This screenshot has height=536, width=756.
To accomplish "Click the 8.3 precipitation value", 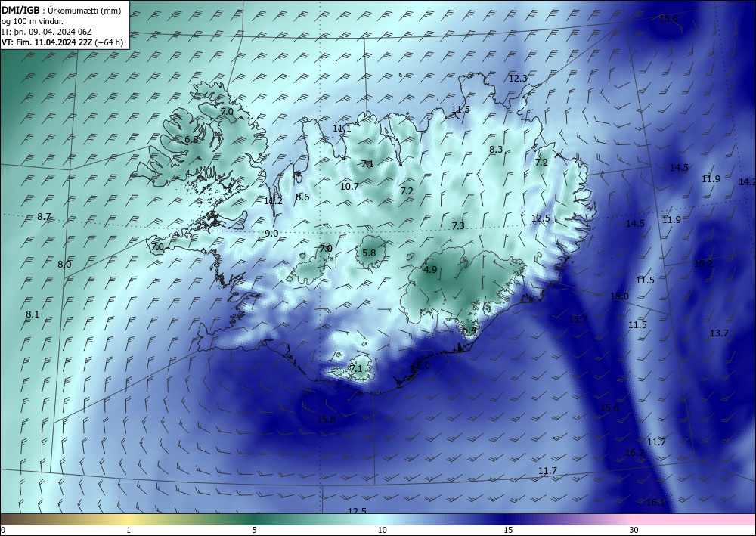I will [x=496, y=150].
